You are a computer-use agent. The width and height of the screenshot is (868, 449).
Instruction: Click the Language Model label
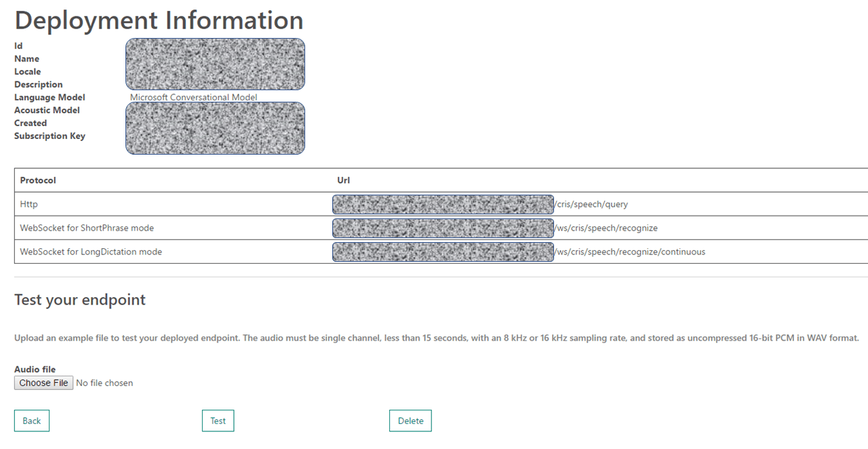click(x=50, y=97)
